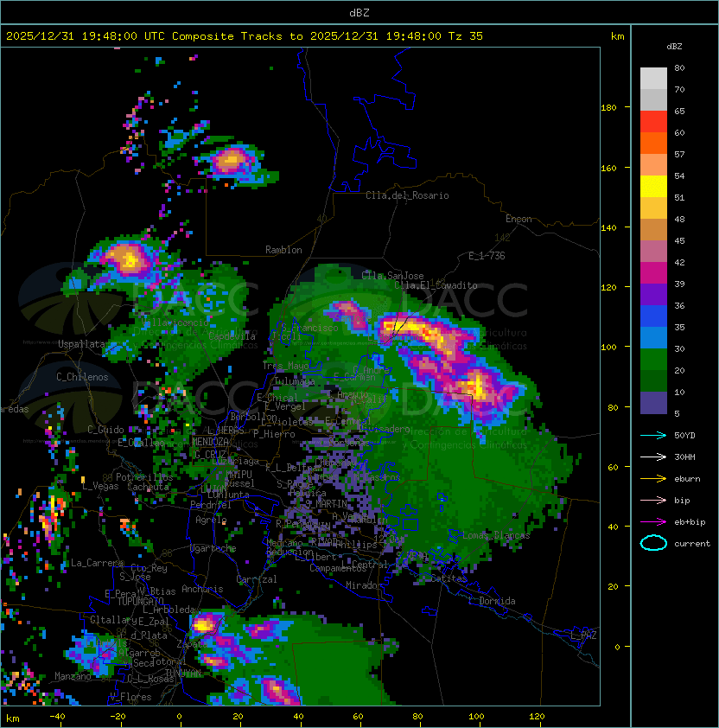Click the white 30HM arrow in legend
Viewport: 719px width, 728px height.
653,457
